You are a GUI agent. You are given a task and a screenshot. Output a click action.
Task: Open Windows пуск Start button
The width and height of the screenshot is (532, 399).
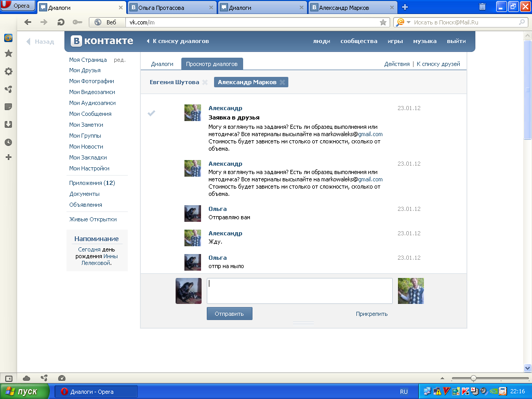tap(24, 392)
